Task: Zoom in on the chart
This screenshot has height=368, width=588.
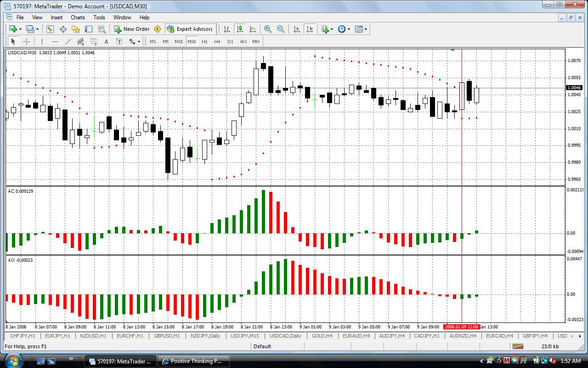Action: (x=268, y=29)
